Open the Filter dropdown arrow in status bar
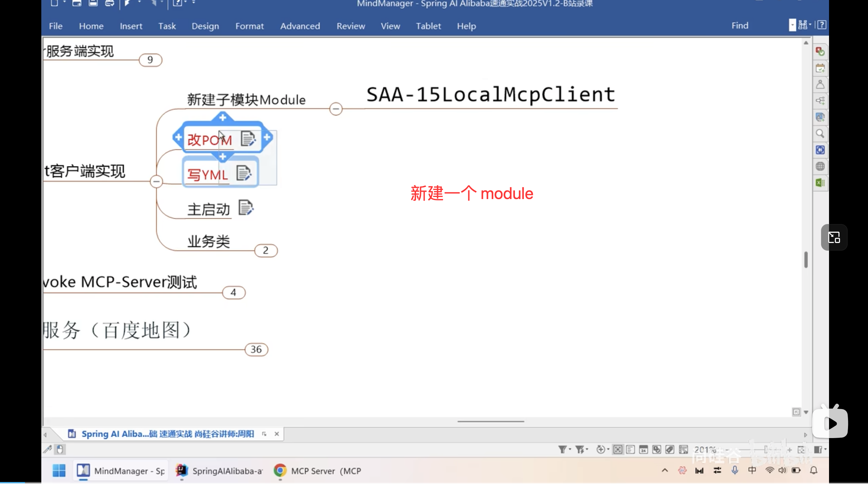The image size is (868, 484). click(570, 450)
